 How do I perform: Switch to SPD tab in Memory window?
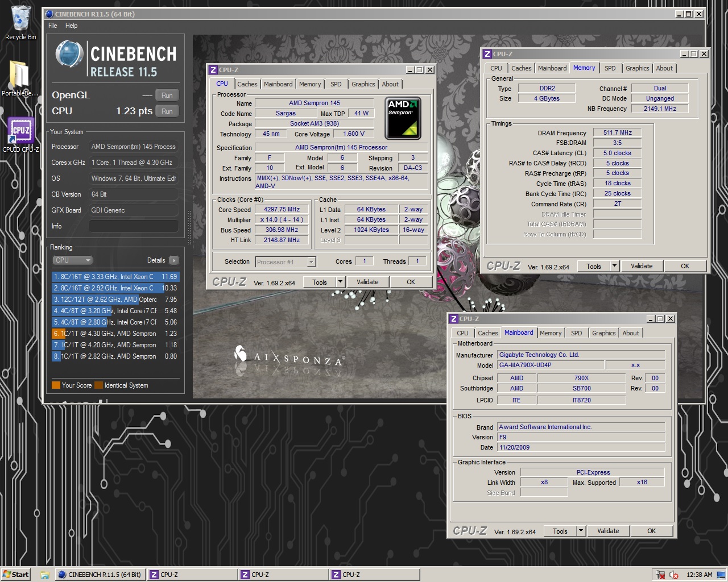[x=610, y=68]
